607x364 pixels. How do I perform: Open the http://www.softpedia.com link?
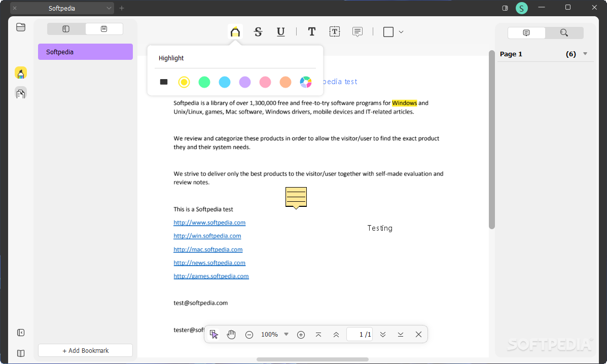209,223
